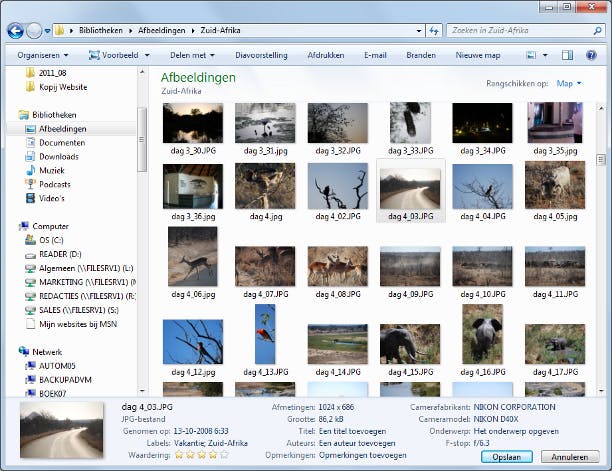Select the Muziek library
The image size is (612, 471).
click(52, 171)
